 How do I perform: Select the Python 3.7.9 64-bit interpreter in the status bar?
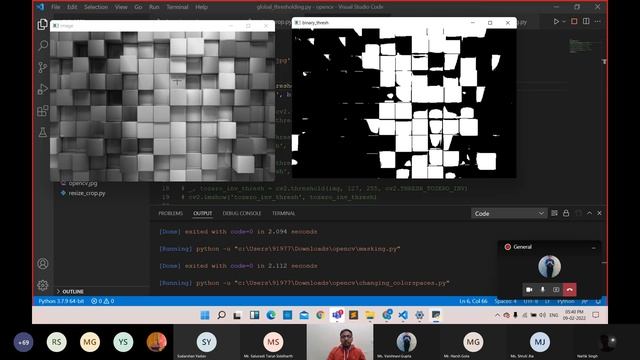click(61, 301)
